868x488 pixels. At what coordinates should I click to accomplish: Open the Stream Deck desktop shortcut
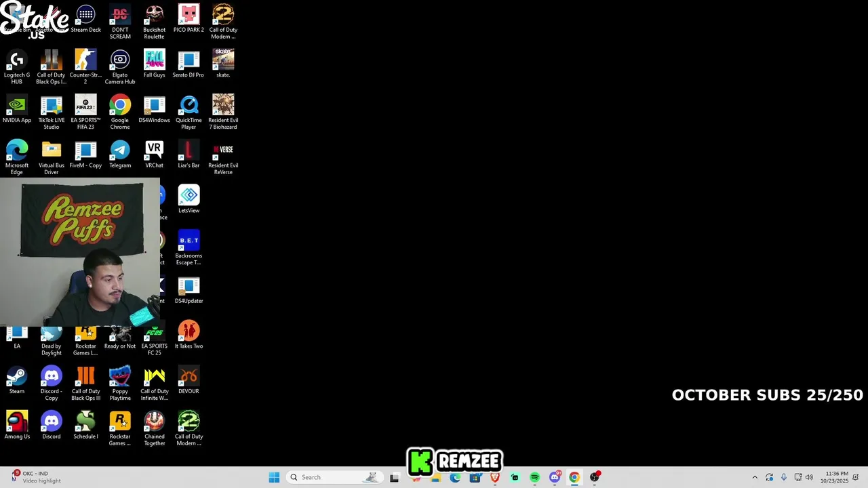(x=85, y=19)
